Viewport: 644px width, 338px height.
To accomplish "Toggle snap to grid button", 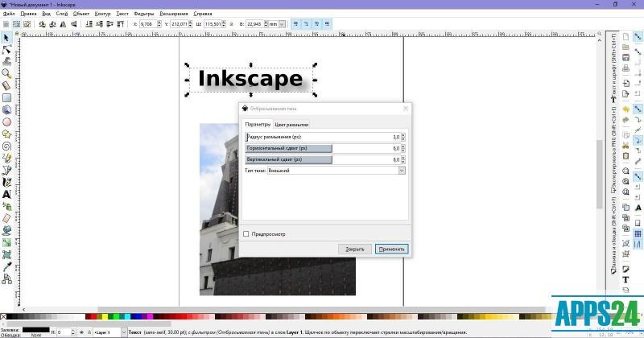I will (638, 234).
